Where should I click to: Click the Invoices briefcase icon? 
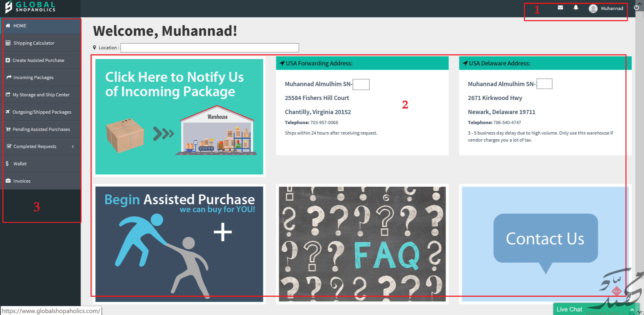point(8,181)
